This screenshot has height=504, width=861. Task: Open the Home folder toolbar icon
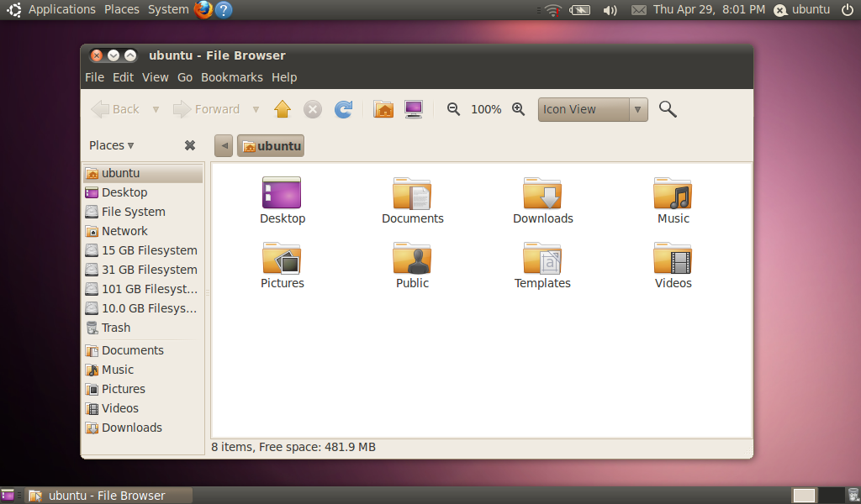[383, 109]
